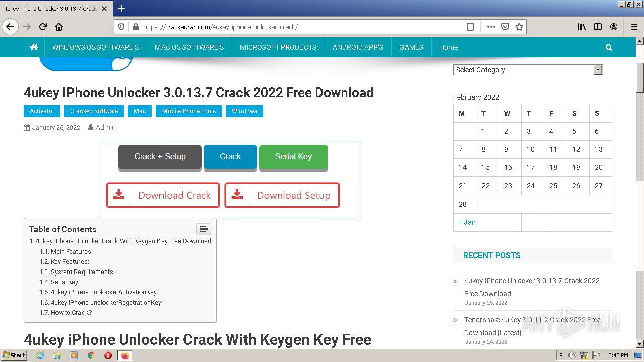
Task: Open the Cracked Software category tag
Action: point(94,111)
